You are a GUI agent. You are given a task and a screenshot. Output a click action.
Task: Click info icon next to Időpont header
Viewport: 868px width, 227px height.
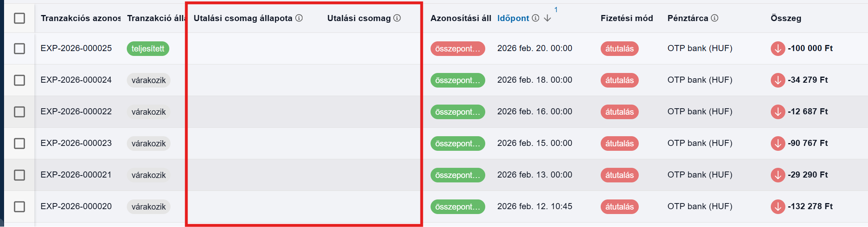tap(535, 18)
